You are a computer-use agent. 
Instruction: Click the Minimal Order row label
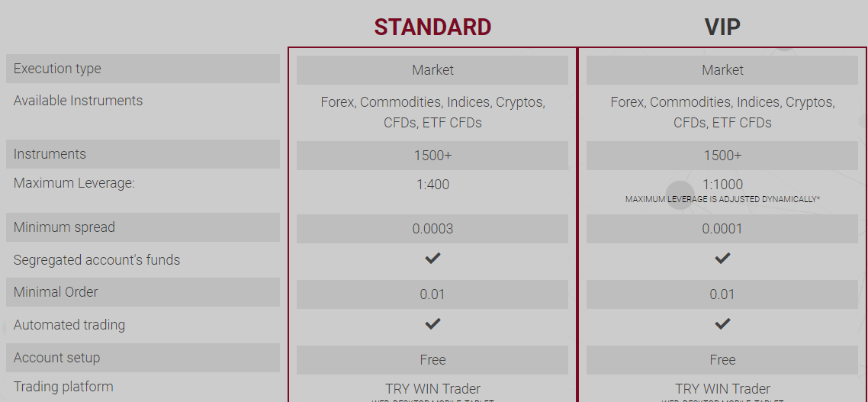click(143, 292)
